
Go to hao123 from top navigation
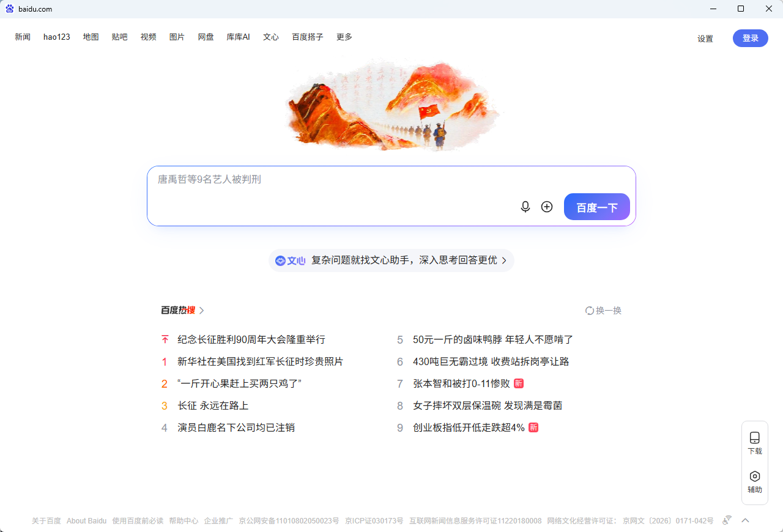tap(57, 37)
